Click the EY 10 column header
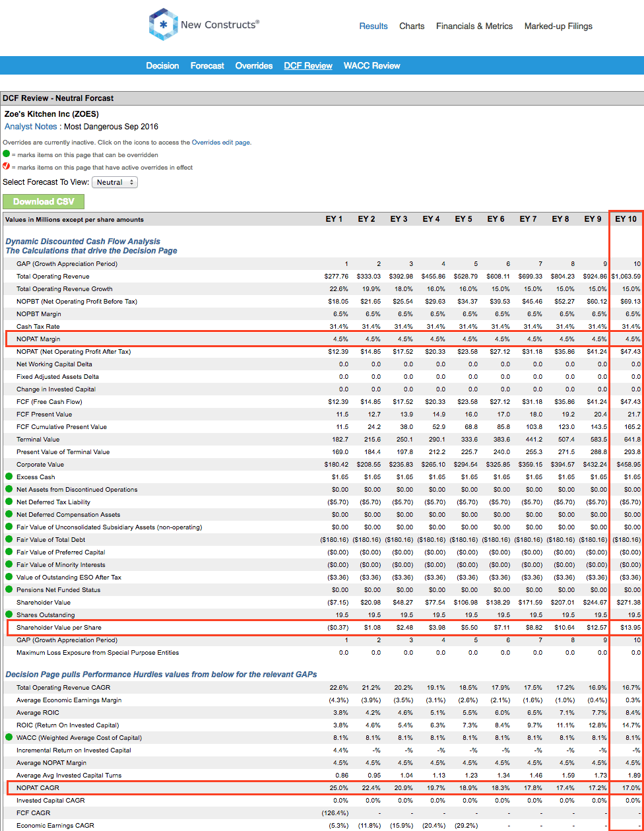Image resolution: width=644 pixels, height=831 pixels. 626,219
